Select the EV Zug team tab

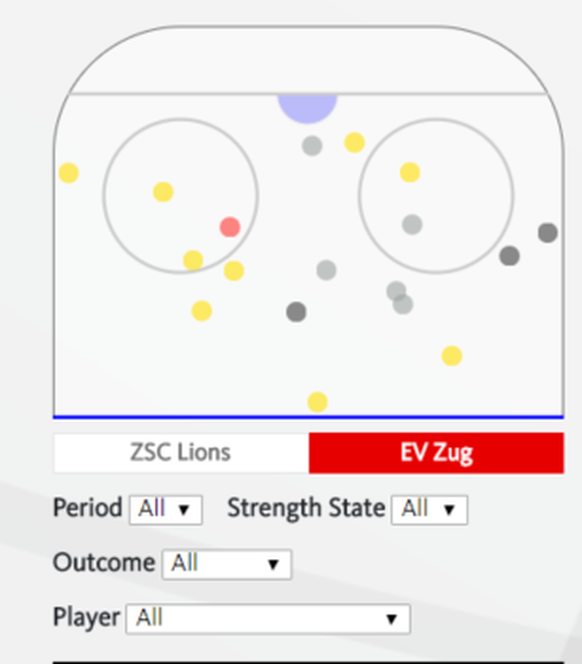point(437,453)
